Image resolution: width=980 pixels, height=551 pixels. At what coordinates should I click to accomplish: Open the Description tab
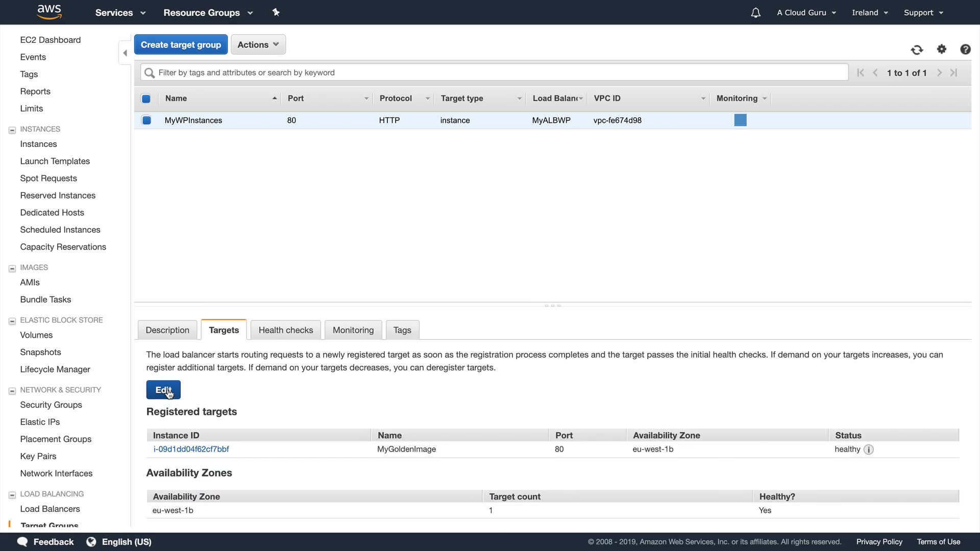pyautogui.click(x=167, y=330)
